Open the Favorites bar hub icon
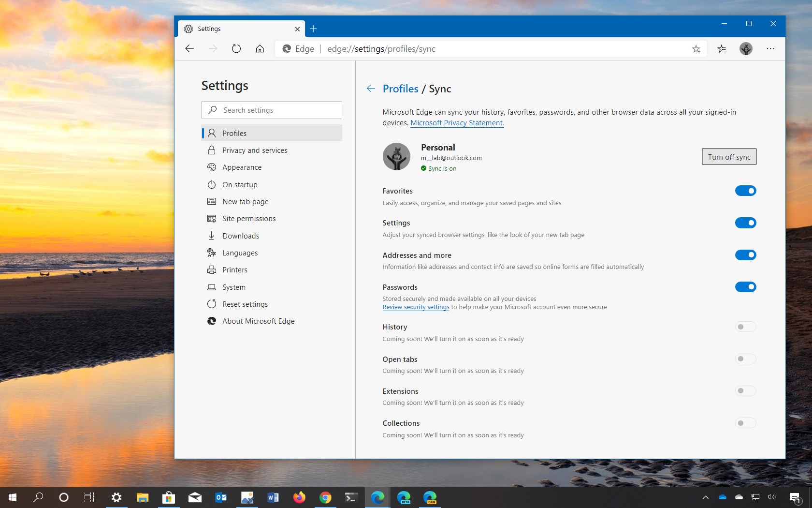This screenshot has width=812, height=508. click(x=722, y=48)
